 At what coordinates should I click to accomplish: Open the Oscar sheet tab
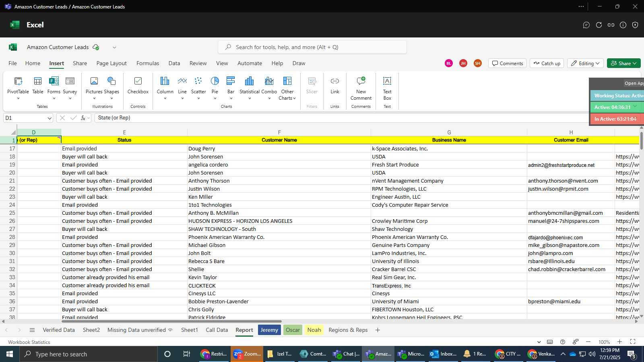pos(293,330)
